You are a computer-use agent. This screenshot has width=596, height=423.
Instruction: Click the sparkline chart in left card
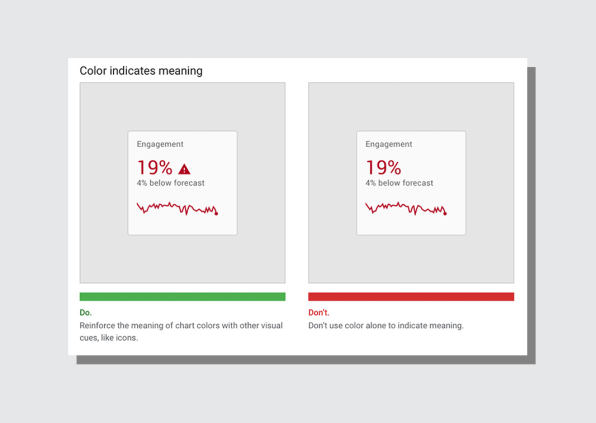click(177, 209)
